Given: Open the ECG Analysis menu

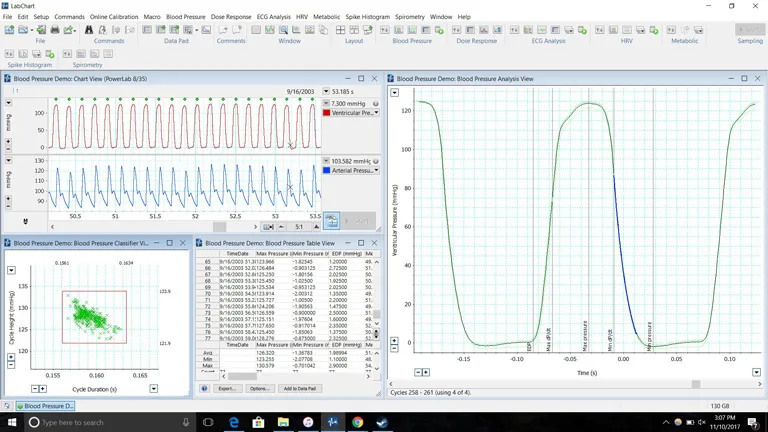Looking at the screenshot, I should [x=274, y=17].
